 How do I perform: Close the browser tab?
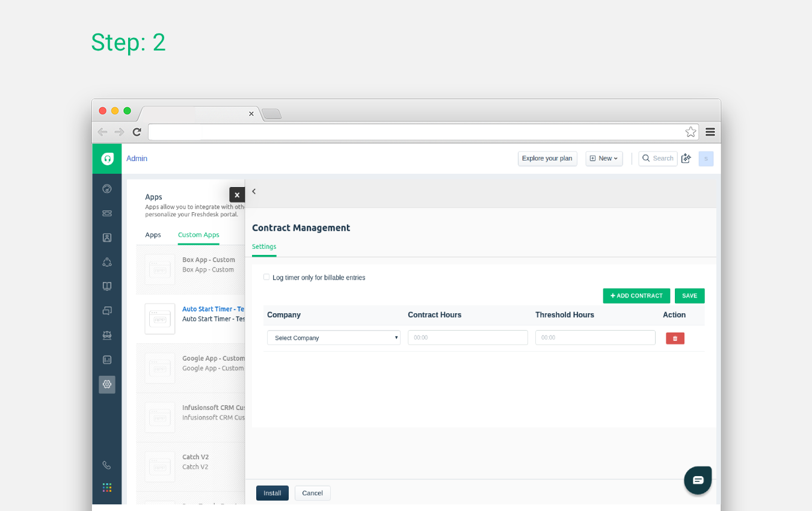tap(251, 114)
